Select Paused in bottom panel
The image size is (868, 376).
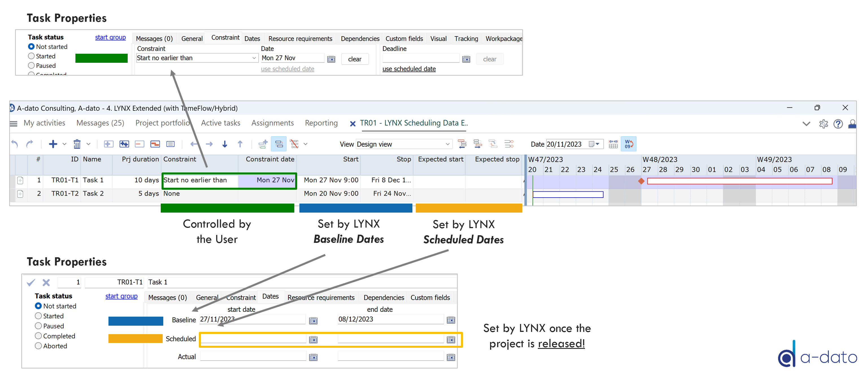click(x=38, y=326)
